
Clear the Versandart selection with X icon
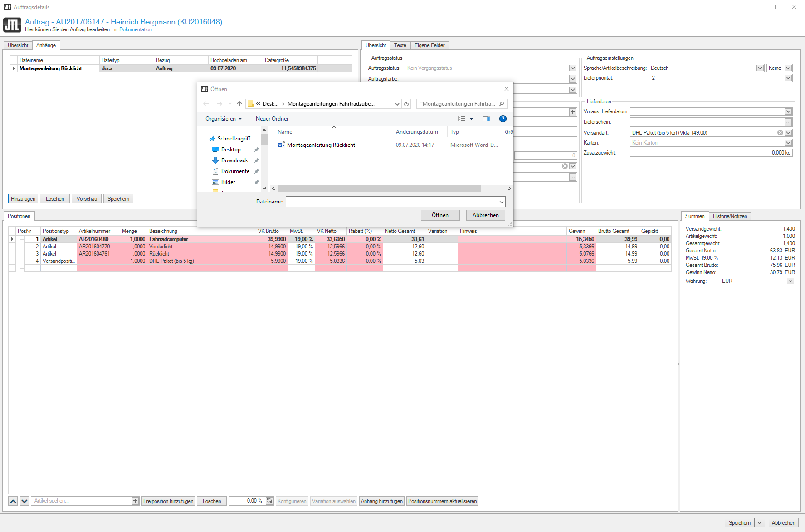click(780, 133)
